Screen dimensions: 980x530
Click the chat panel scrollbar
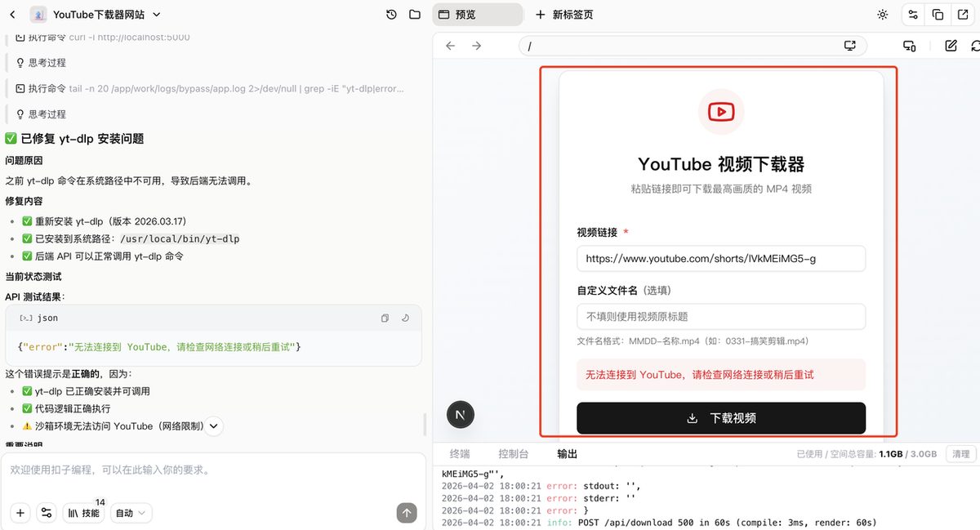click(x=424, y=425)
